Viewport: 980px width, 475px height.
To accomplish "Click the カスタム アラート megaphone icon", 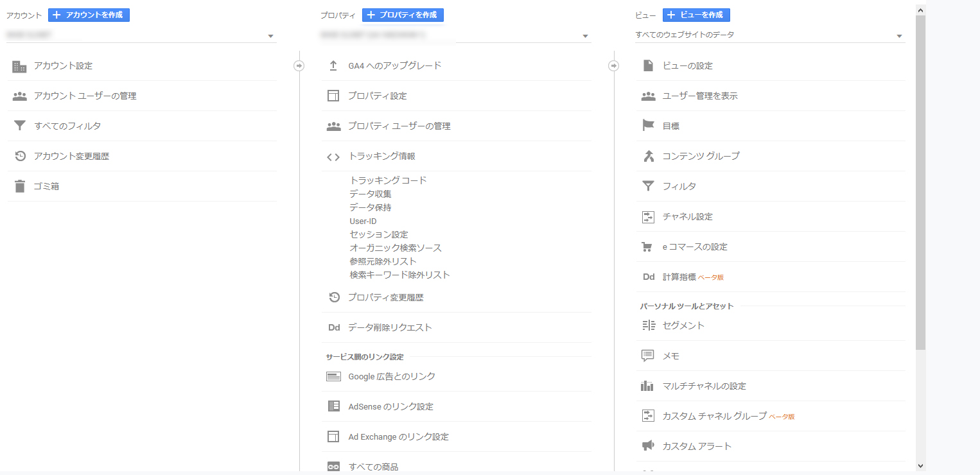I will 648,446.
